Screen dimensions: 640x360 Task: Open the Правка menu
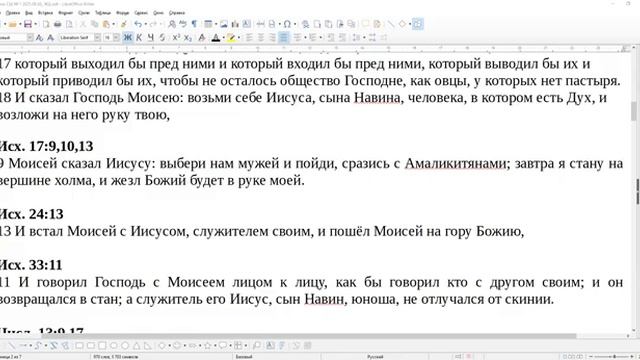tap(13, 13)
